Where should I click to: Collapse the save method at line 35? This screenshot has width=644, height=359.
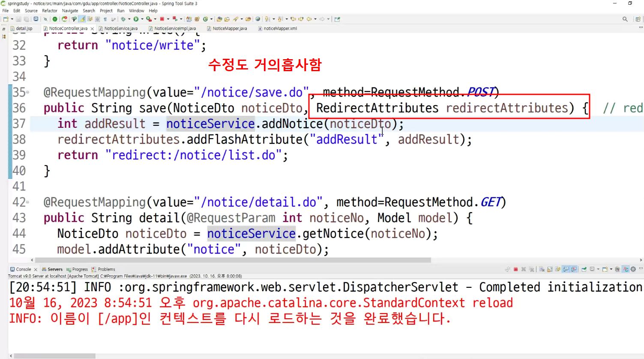click(x=27, y=92)
